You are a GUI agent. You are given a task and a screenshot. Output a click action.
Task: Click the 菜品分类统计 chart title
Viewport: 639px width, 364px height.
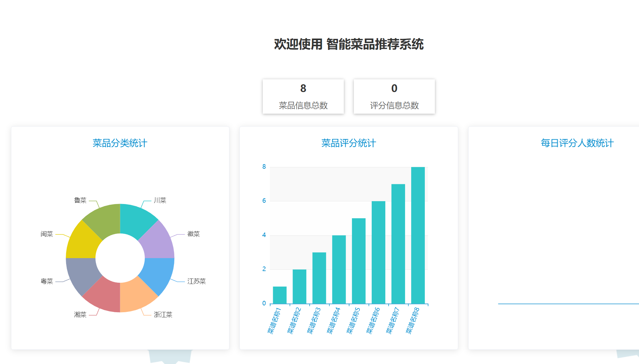pyautogui.click(x=120, y=143)
